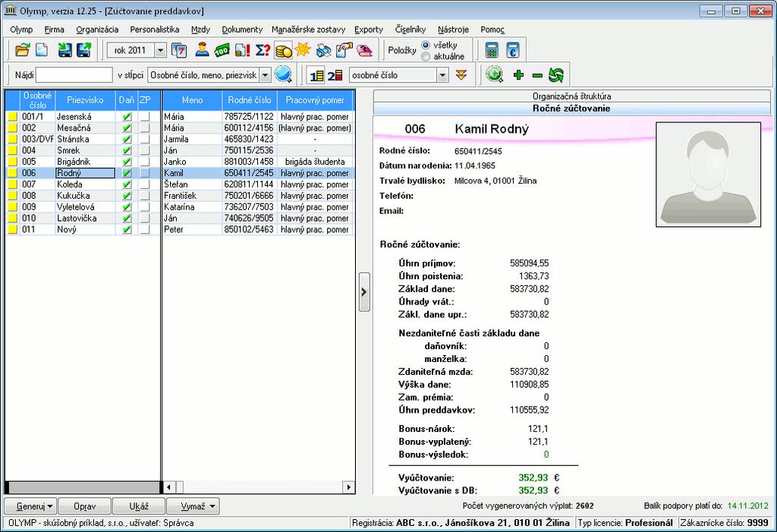The height and width of the screenshot is (532, 777).
Task: Click into the Nájdi search field
Action: click(x=74, y=75)
